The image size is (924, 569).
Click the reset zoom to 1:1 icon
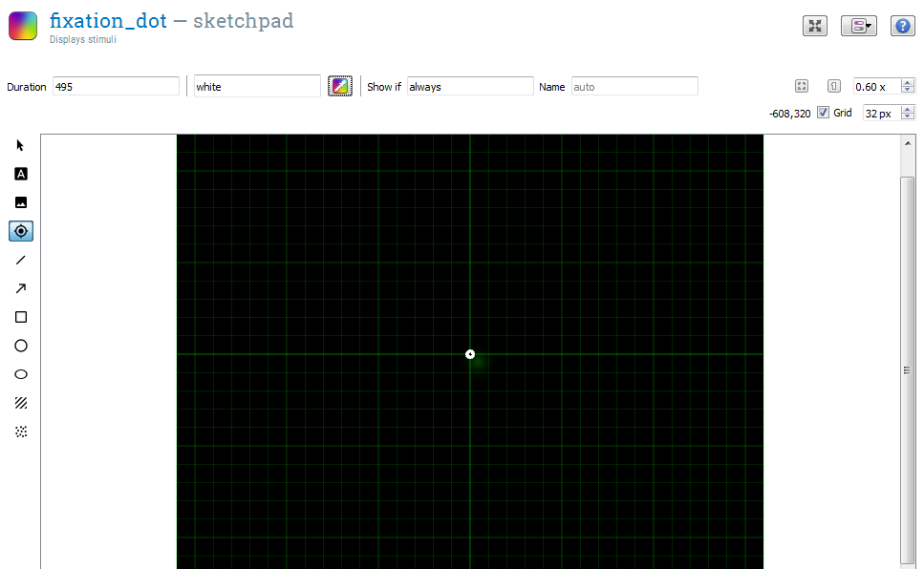[x=834, y=86]
